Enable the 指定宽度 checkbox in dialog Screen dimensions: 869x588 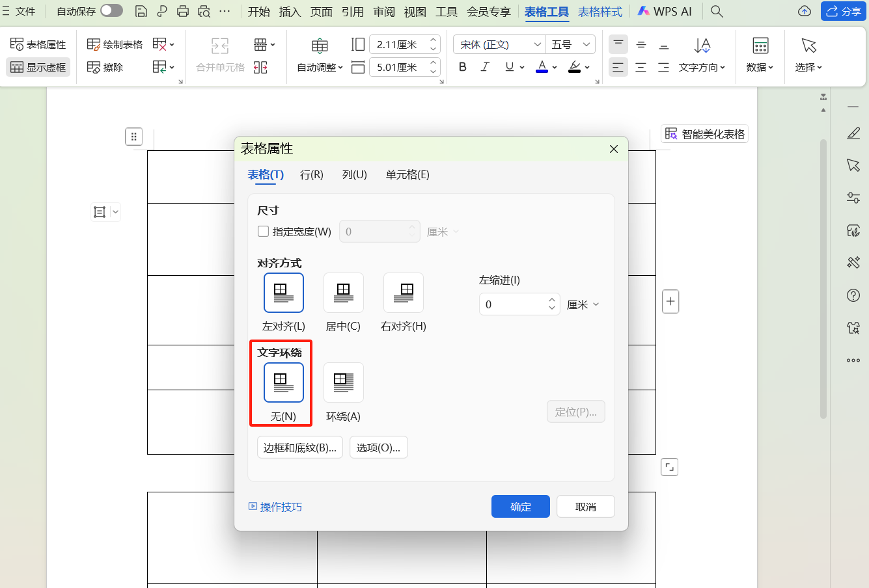[263, 231]
